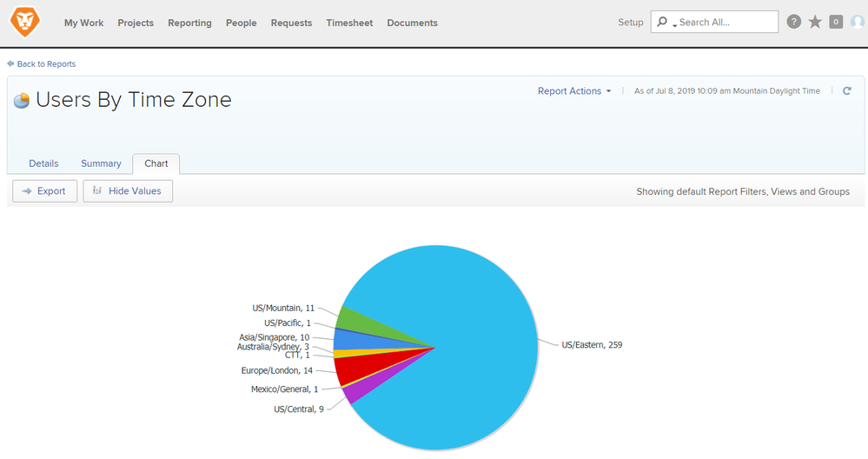The height and width of the screenshot is (459, 868).
Task: Open the search scope dropdown arrow
Action: [675, 25]
